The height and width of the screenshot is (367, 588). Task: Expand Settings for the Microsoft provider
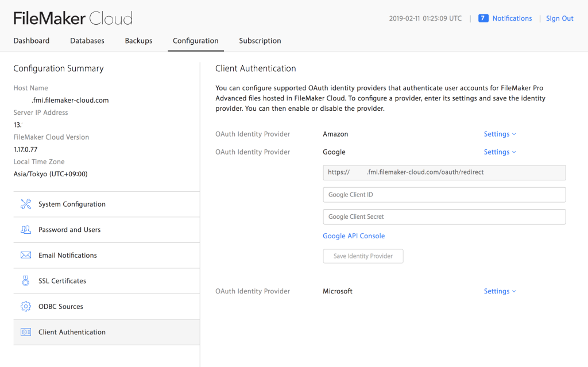click(x=500, y=291)
